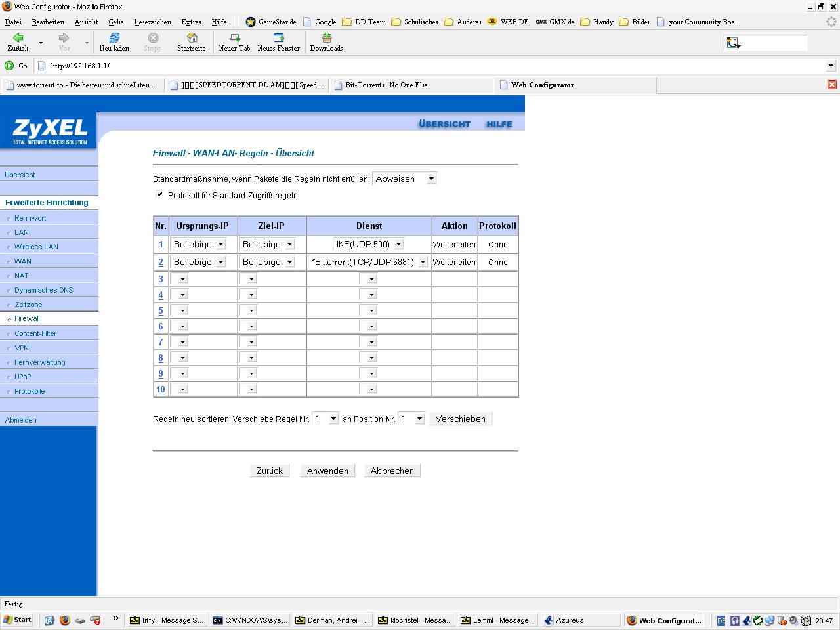Click the Startseite home icon
840x630 pixels.
click(192, 39)
